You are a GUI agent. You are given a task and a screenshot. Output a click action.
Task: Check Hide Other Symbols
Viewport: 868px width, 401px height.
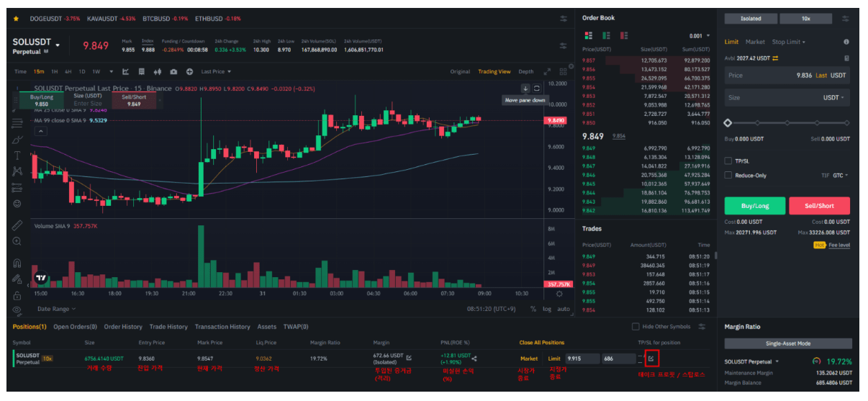[636, 327]
